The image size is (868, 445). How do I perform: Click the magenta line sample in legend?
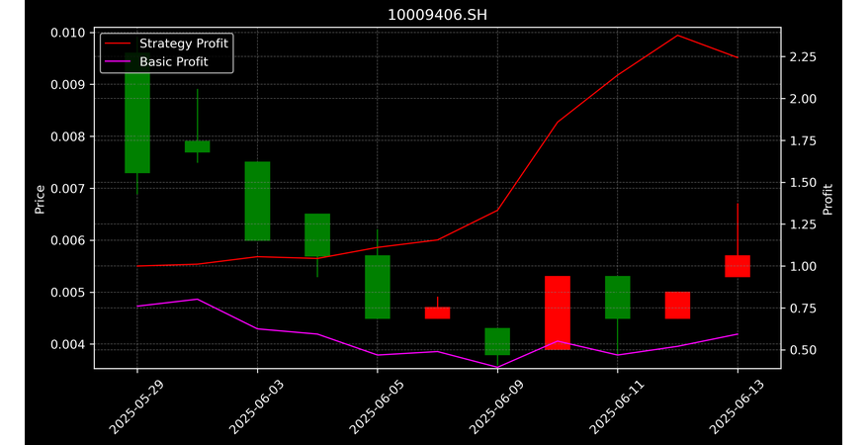(x=118, y=61)
